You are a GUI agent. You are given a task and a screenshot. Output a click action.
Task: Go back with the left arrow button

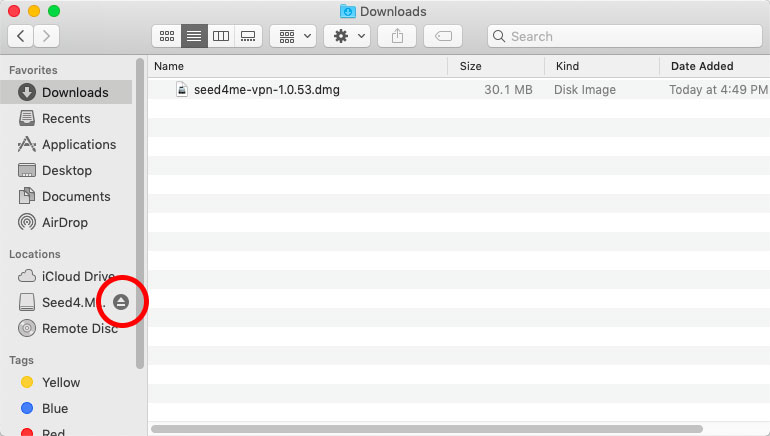[22, 36]
